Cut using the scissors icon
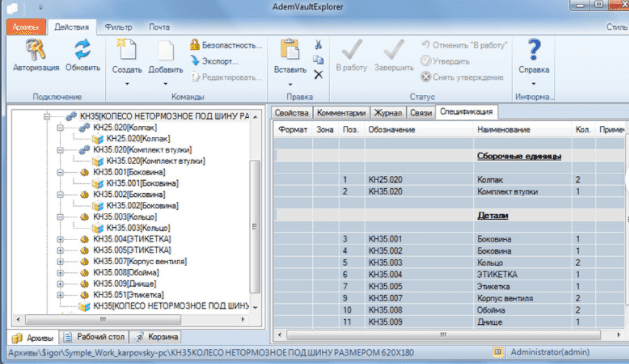The height and width of the screenshot is (364, 629). point(319,45)
